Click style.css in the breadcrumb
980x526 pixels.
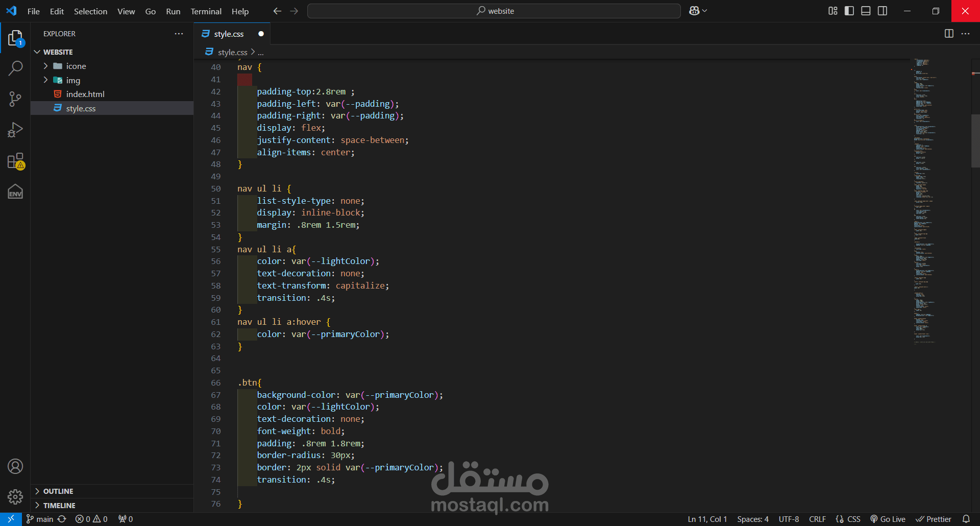(232, 53)
